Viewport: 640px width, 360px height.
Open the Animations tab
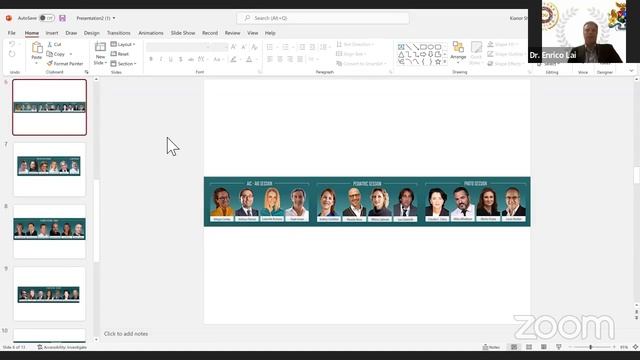coord(151,33)
